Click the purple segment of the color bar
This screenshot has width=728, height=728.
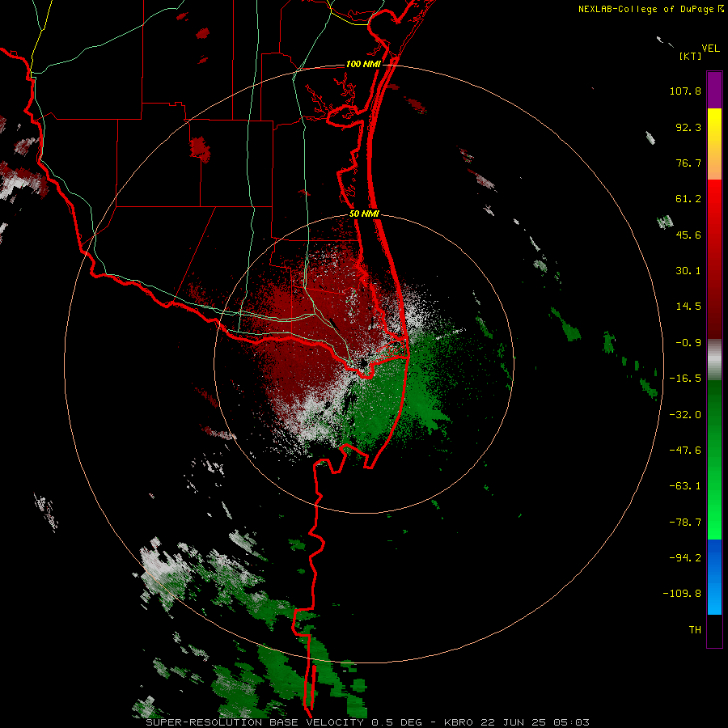(x=714, y=90)
